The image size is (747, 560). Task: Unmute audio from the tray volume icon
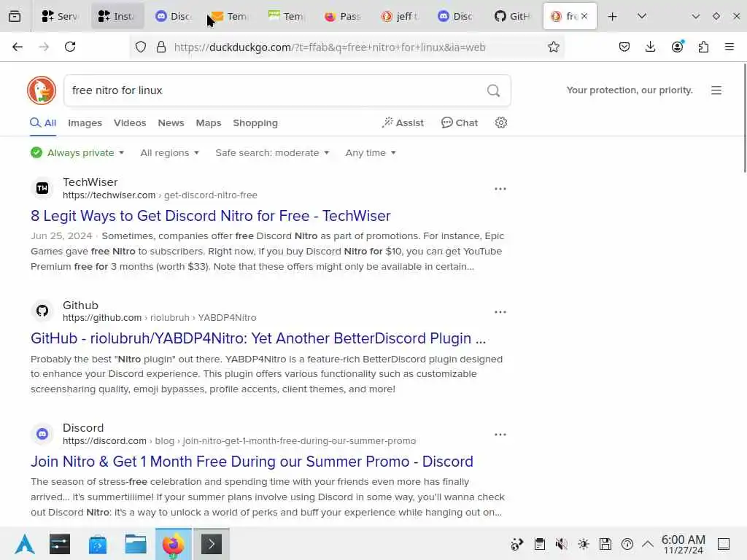[x=561, y=544]
